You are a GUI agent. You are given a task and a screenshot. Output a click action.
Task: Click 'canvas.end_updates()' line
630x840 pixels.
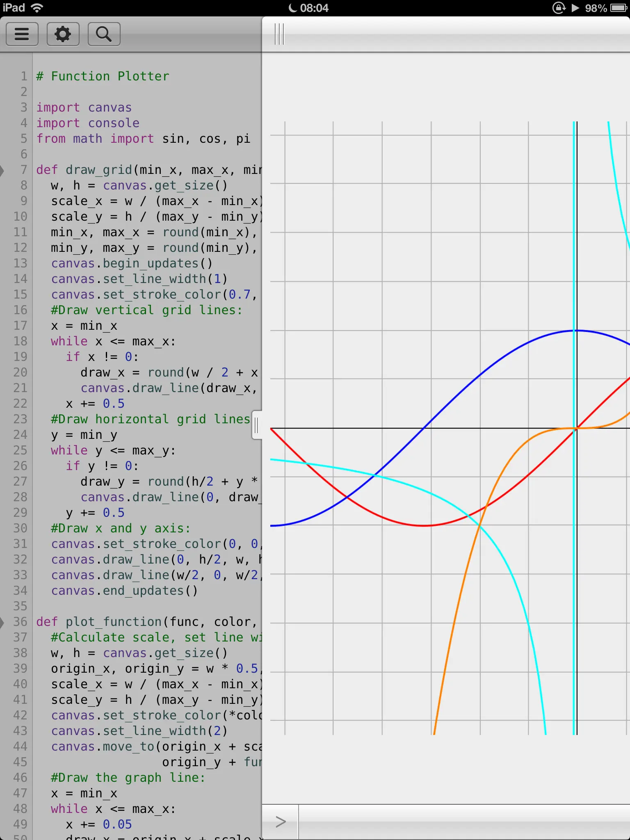124,591
